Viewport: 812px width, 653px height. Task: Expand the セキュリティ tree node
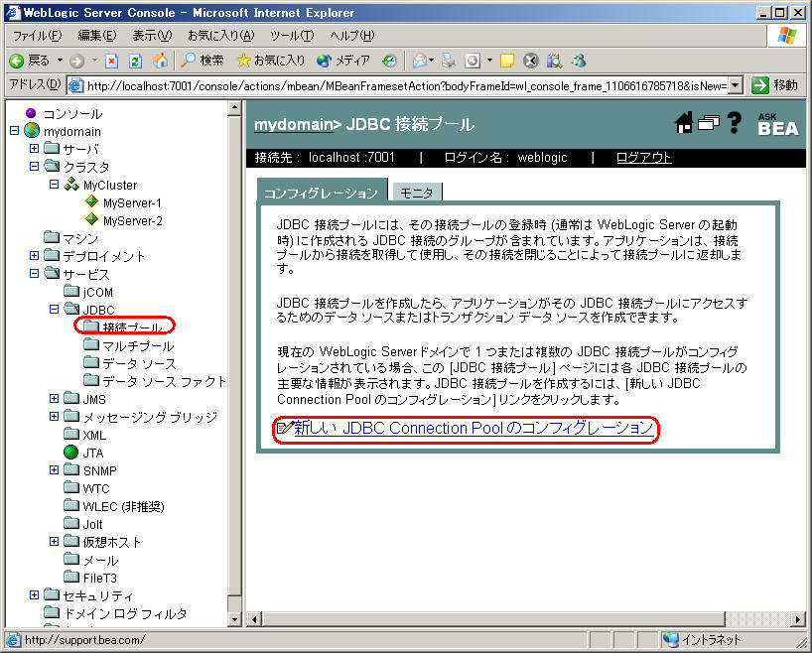click(x=34, y=595)
